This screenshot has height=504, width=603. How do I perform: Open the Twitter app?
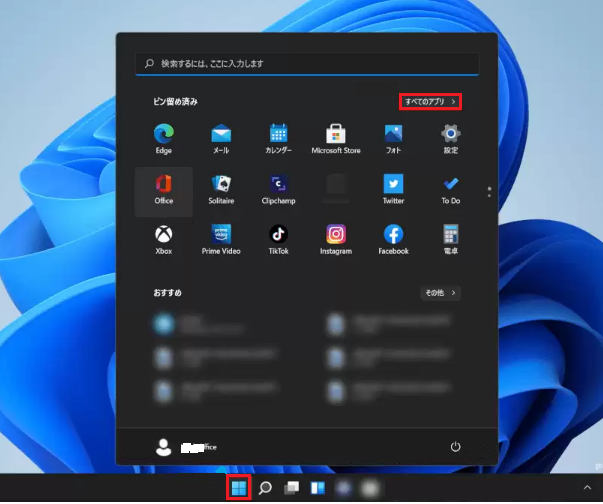393,190
